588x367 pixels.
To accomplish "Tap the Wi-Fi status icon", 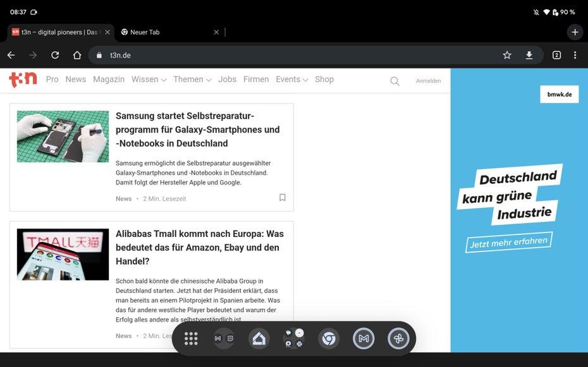I will pyautogui.click(x=546, y=12).
